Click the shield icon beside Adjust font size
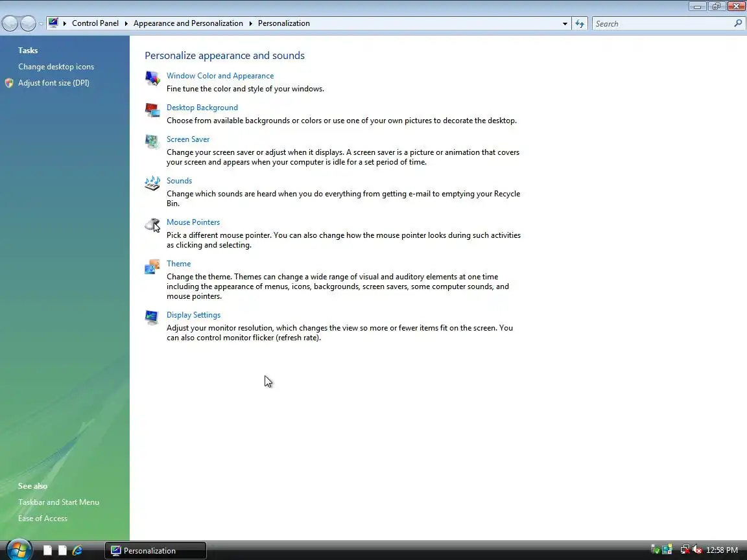The image size is (747, 560). coord(9,83)
